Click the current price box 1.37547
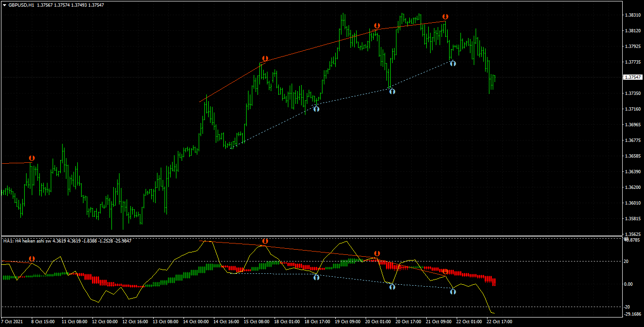The width and height of the screenshot is (644, 327). click(x=632, y=77)
